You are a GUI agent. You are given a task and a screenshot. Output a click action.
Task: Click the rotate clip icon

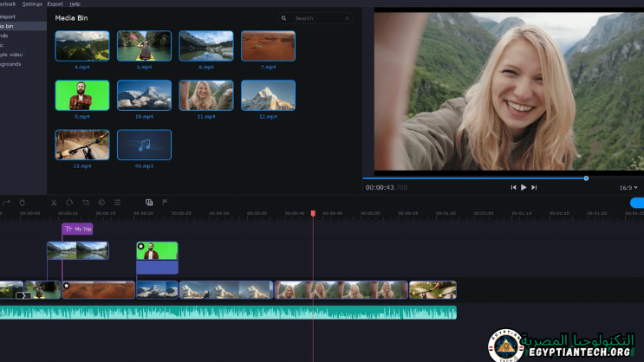point(69,203)
